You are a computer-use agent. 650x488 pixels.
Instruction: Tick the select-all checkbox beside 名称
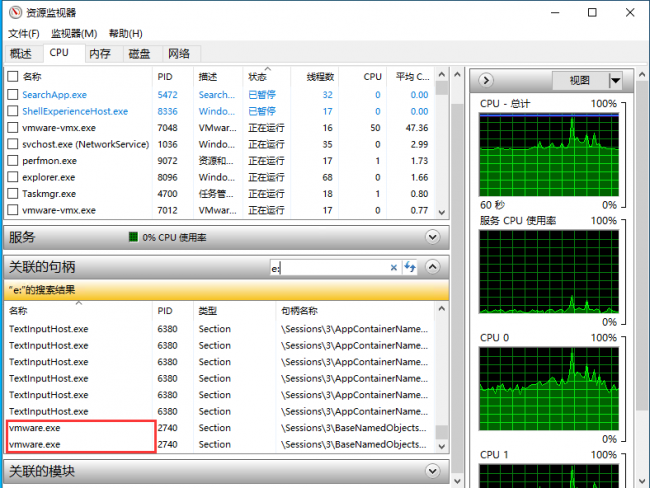click(x=13, y=76)
